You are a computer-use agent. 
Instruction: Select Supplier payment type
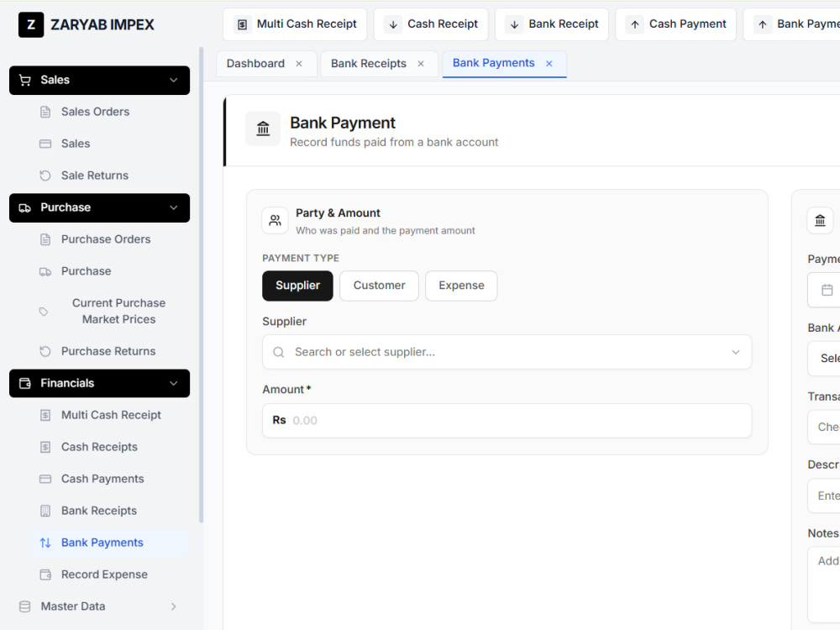coord(297,286)
